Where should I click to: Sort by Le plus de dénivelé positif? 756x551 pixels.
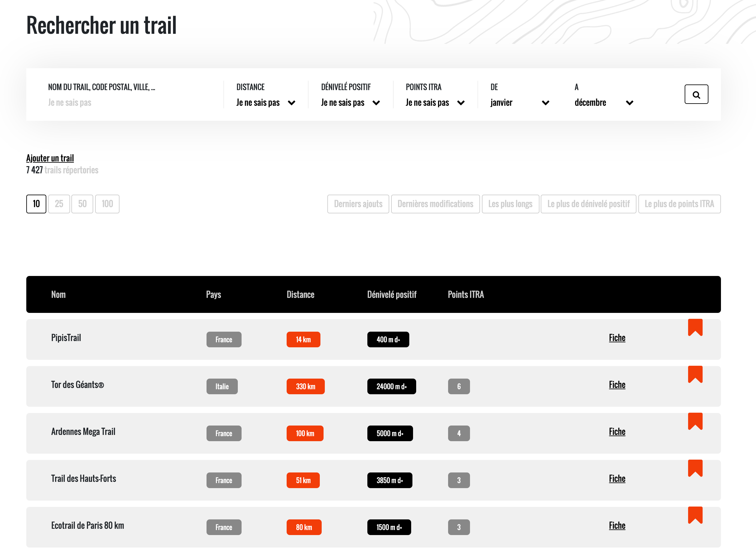pyautogui.click(x=588, y=204)
